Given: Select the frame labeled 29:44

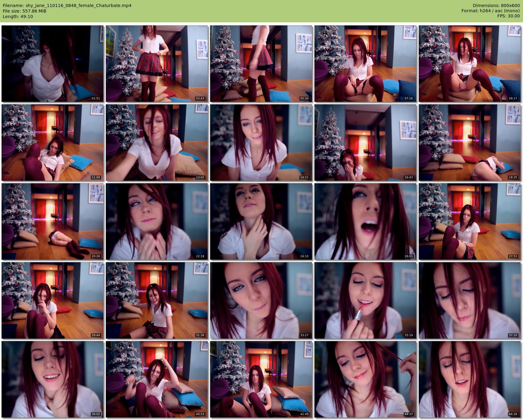Looking at the screenshot, I should pyautogui.click(x=53, y=300).
